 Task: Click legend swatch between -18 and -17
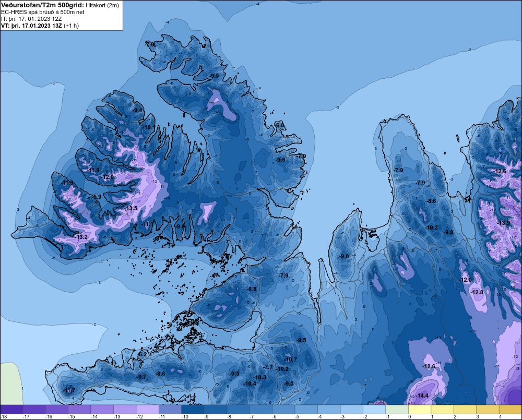[11, 409]
